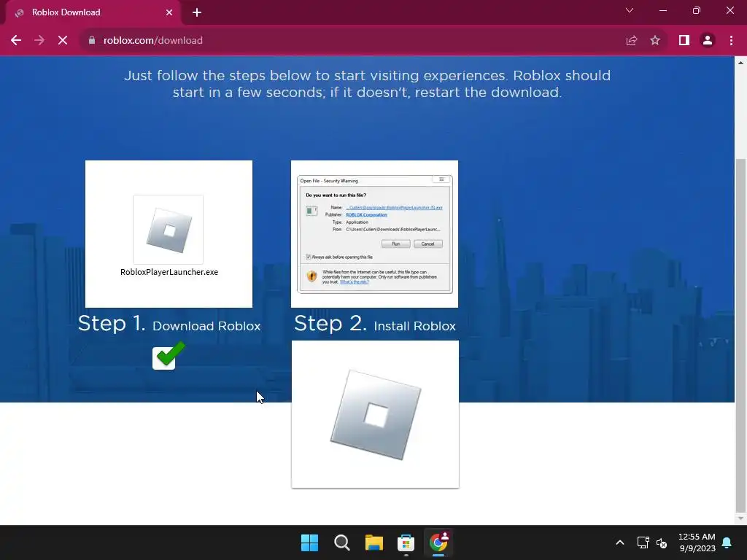Click the large Roblox logo image
This screenshot has height=560, width=747.
376,414
